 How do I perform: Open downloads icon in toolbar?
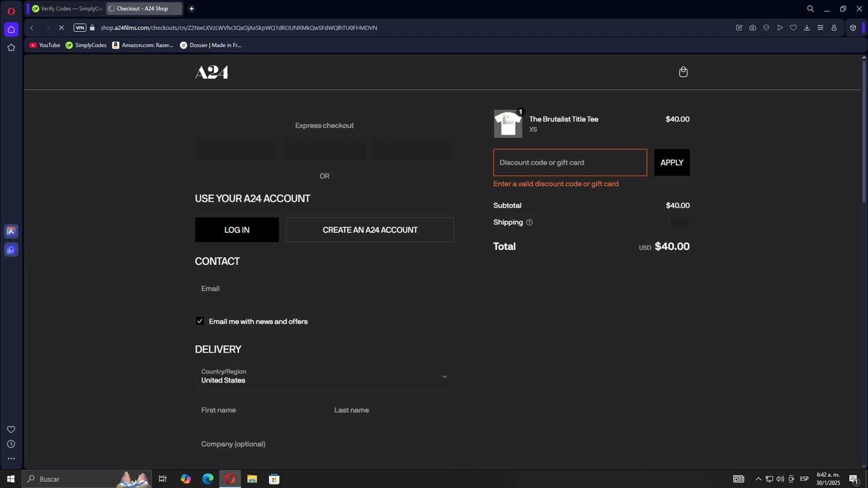pyautogui.click(x=807, y=28)
